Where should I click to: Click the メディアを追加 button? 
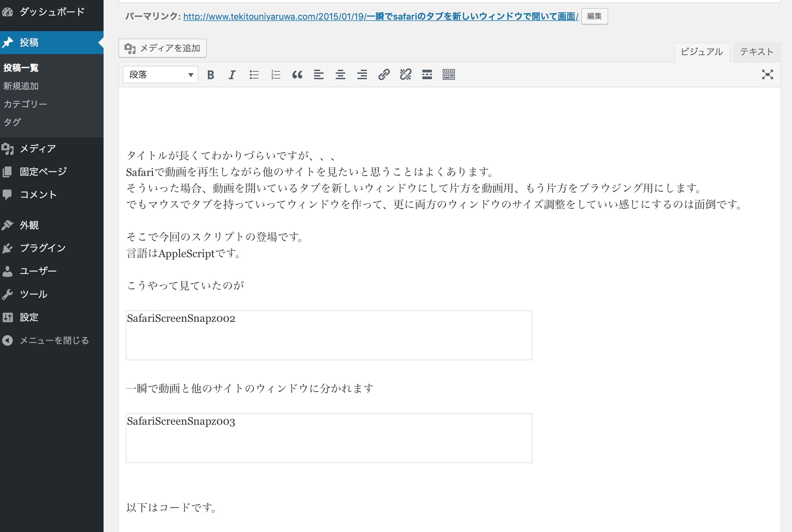(x=162, y=48)
